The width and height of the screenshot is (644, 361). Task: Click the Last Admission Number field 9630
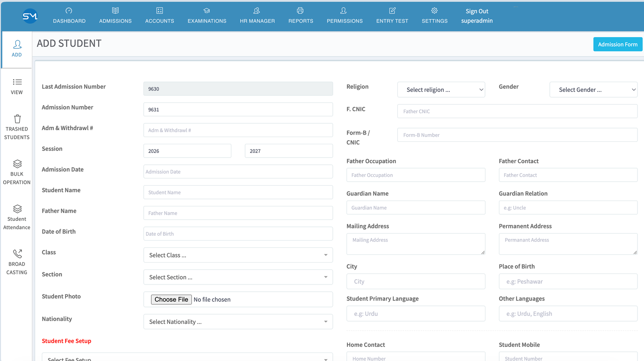tap(238, 89)
